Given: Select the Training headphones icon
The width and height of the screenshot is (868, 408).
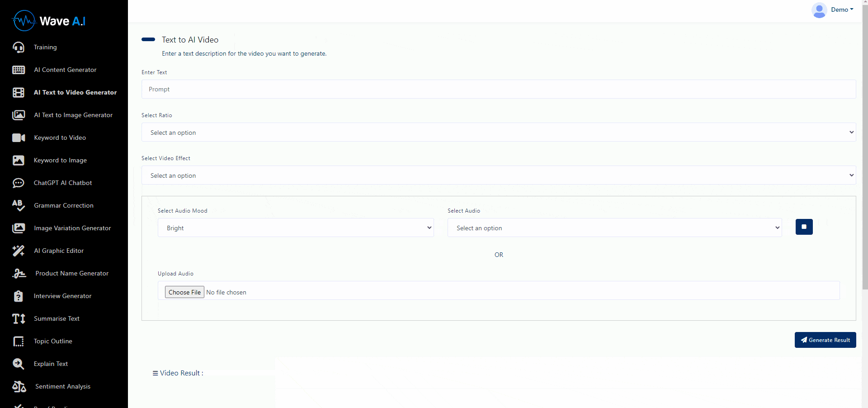Looking at the screenshot, I should tap(19, 47).
